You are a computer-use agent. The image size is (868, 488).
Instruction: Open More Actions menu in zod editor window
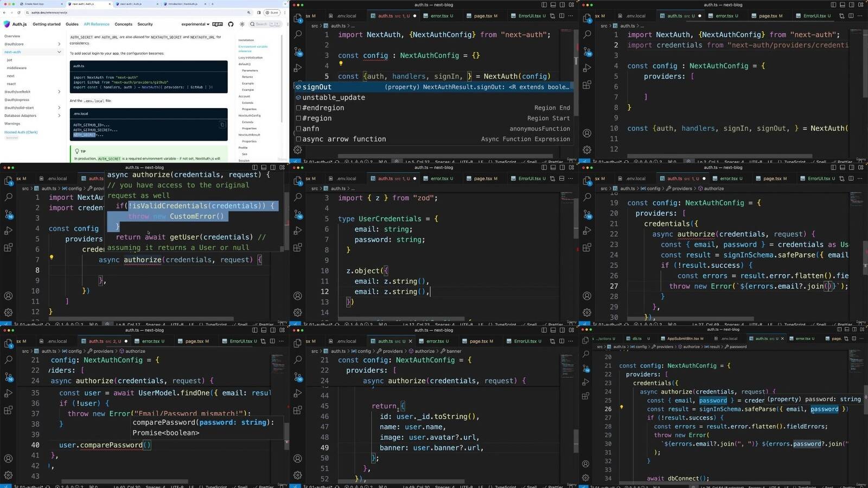[571, 178]
